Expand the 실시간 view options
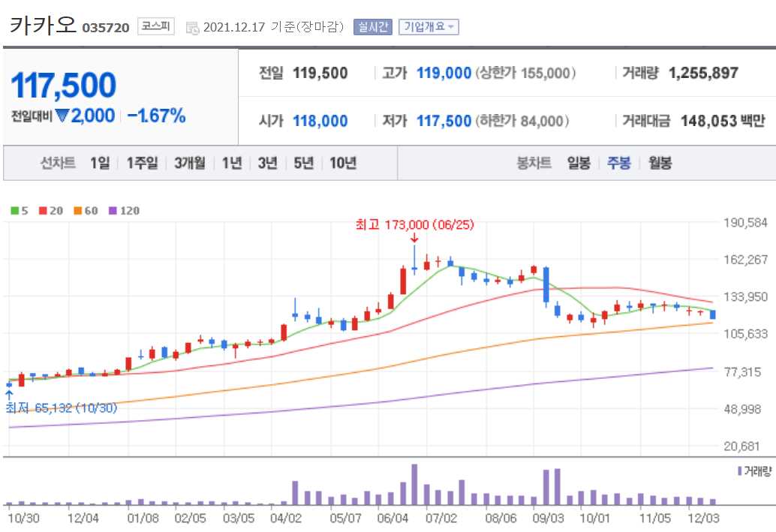Viewport: 776px width, 532px height. pyautogui.click(x=374, y=26)
